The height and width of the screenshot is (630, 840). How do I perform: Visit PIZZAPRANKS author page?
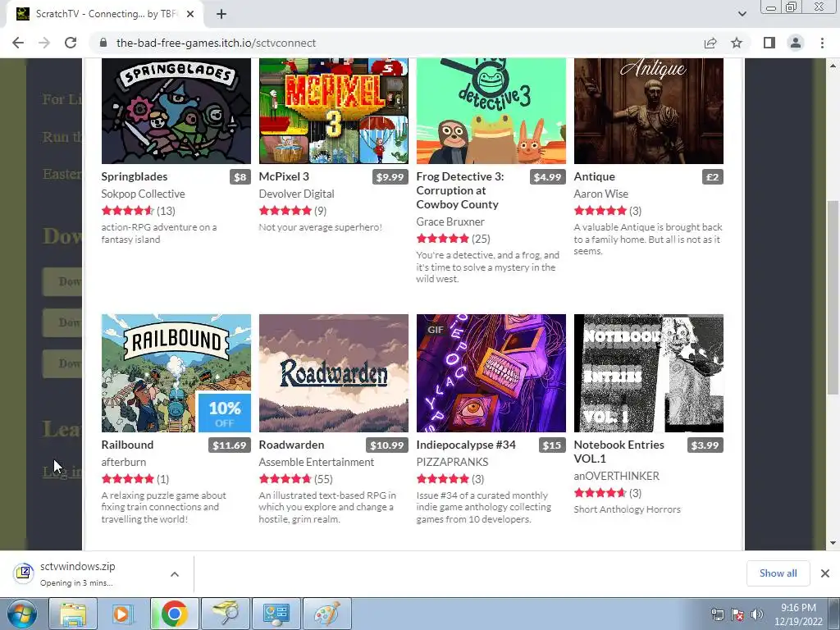(x=452, y=462)
